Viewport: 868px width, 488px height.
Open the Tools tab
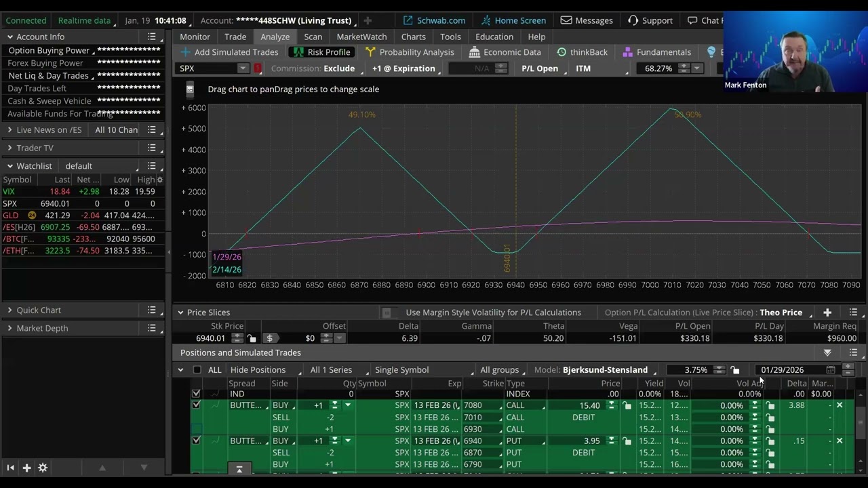pyautogui.click(x=450, y=37)
